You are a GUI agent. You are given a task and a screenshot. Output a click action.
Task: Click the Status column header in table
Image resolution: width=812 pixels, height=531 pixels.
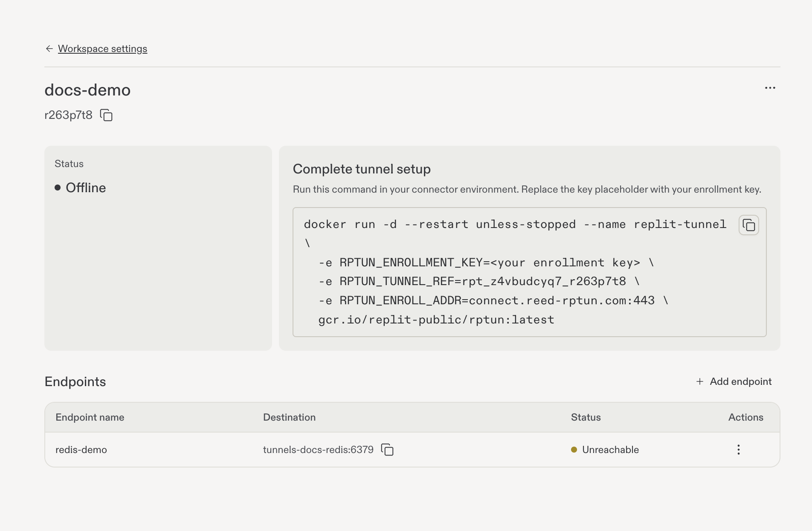click(x=586, y=417)
